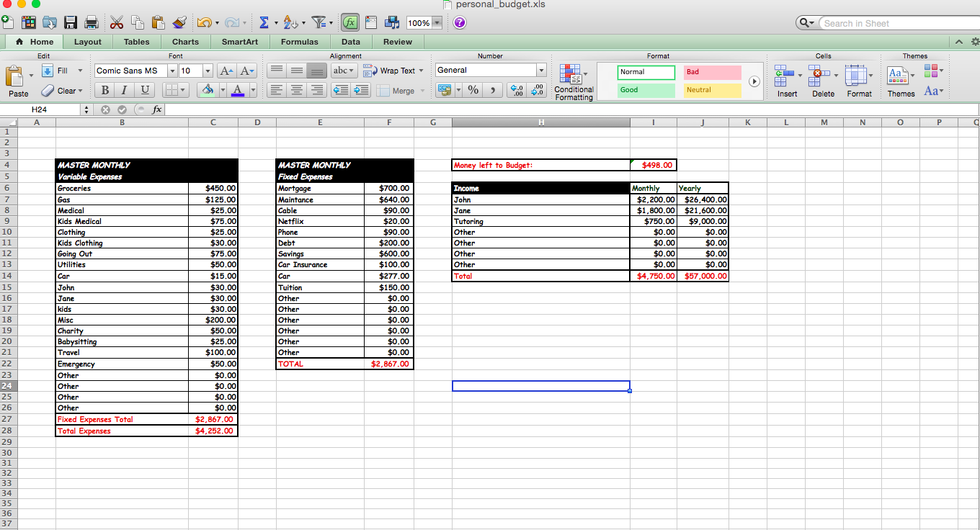Click the AutoSum sigma icon

[264, 22]
